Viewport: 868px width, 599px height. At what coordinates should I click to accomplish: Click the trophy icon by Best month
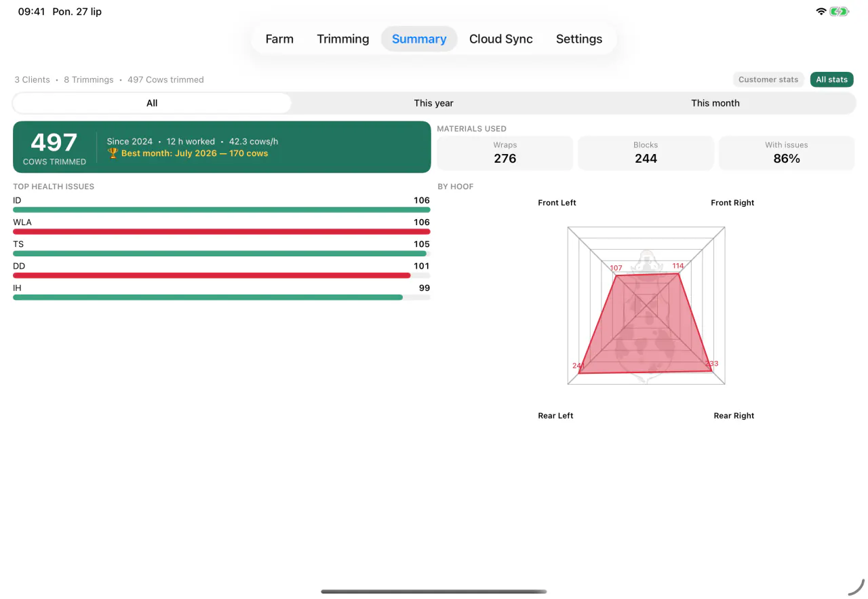tap(113, 153)
